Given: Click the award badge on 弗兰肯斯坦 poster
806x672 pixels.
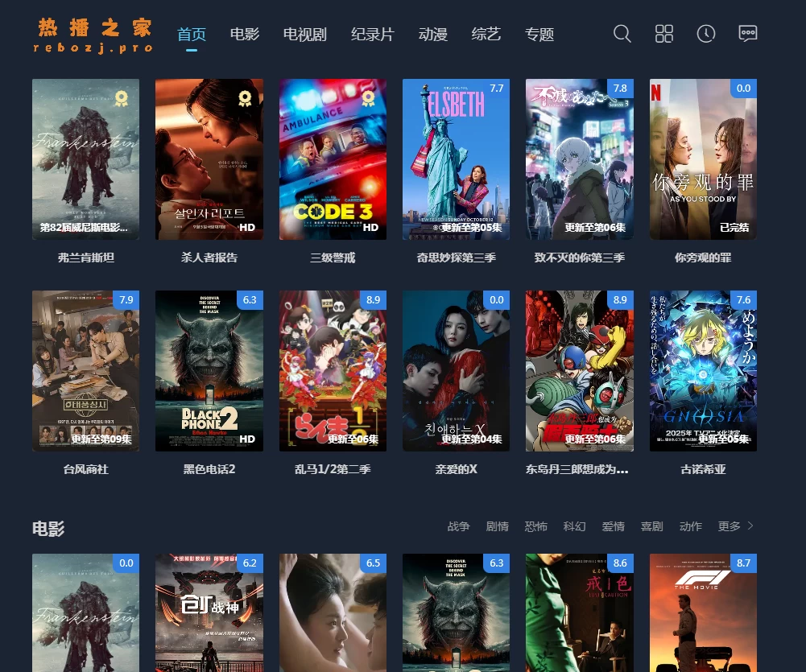Looking at the screenshot, I should 122,98.
